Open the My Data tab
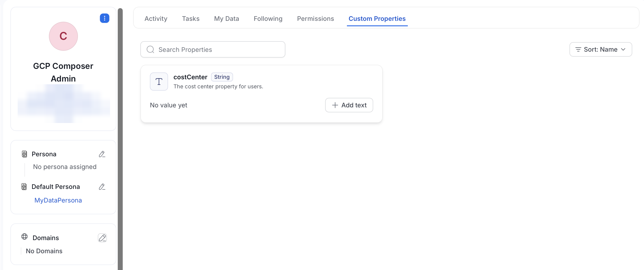This screenshot has width=644, height=270. click(226, 19)
